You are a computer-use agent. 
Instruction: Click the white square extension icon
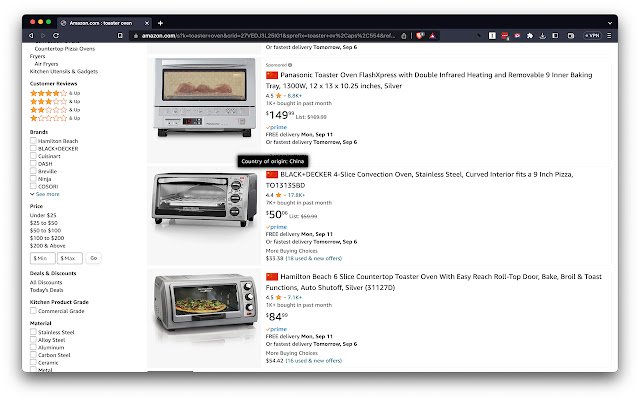(x=492, y=36)
